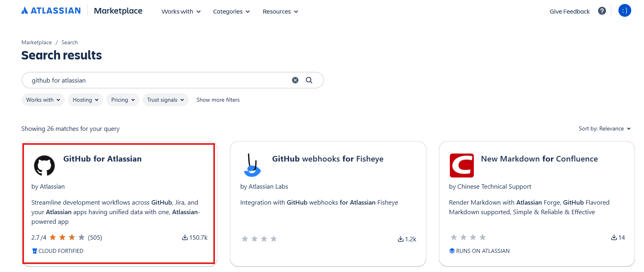Image resolution: width=644 pixels, height=272 pixels.
Task: Show more filters
Action: pyautogui.click(x=218, y=100)
